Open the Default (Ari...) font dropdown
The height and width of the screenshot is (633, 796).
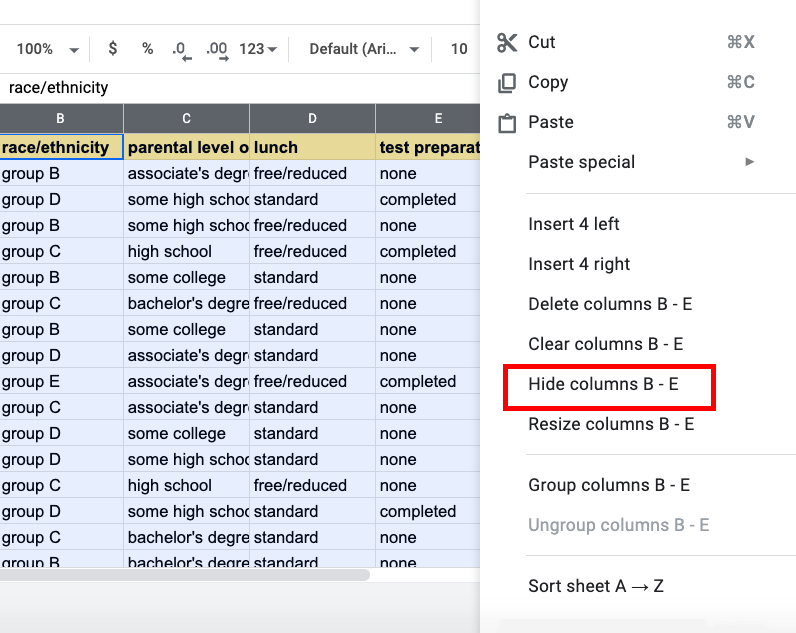coord(363,49)
